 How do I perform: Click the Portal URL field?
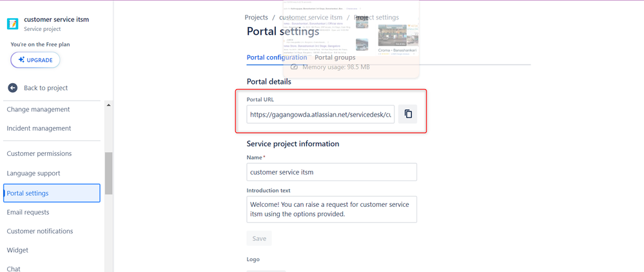pyautogui.click(x=321, y=114)
